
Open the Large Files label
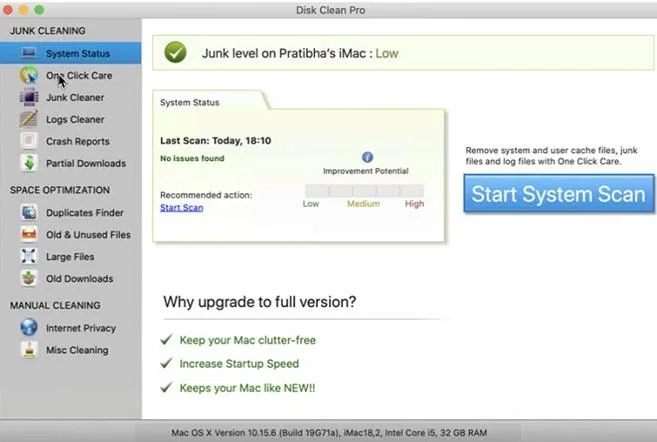[x=70, y=256]
